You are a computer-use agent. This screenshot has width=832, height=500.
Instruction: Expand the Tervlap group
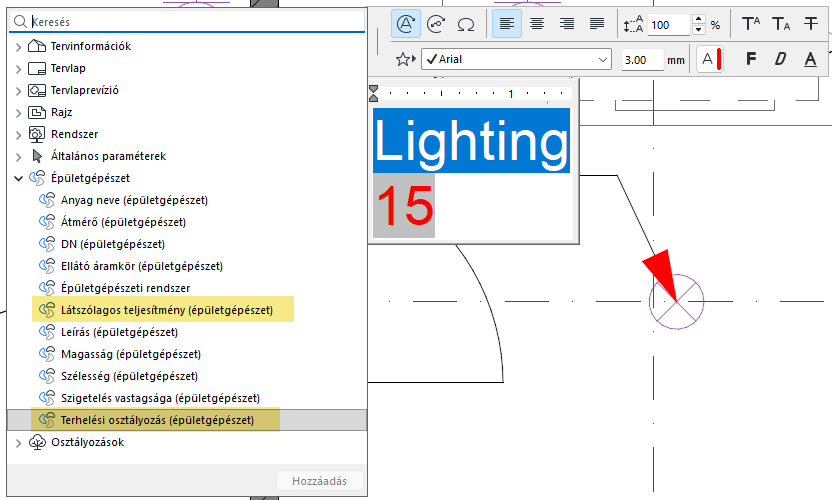pos(19,69)
